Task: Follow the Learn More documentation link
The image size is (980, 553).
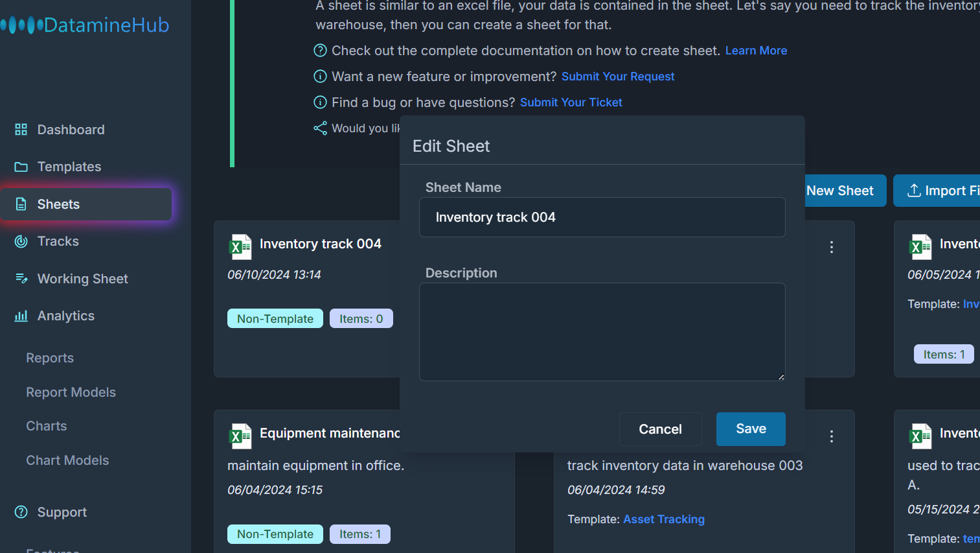Action: 756,51
